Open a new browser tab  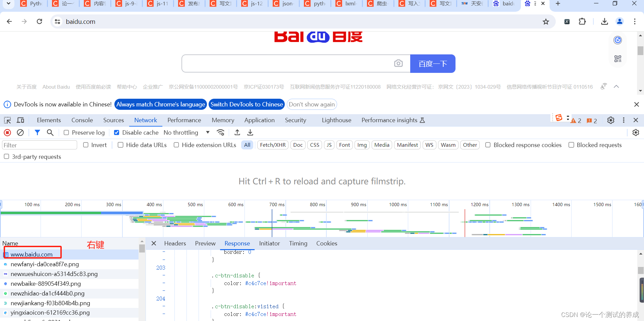click(558, 4)
